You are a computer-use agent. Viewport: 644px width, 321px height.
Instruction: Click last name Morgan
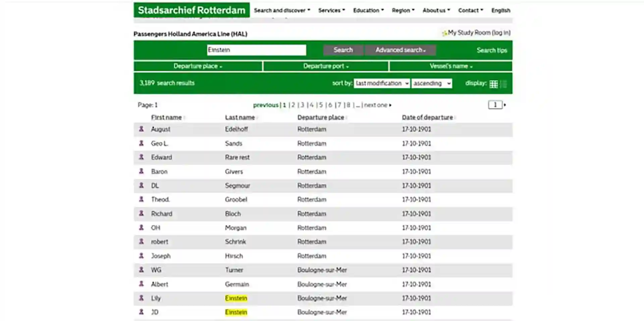click(236, 228)
